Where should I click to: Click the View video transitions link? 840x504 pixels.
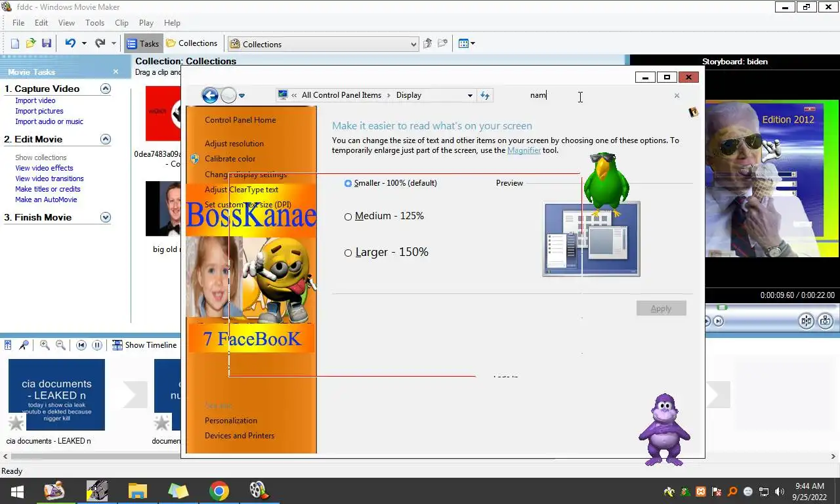pos(49,178)
